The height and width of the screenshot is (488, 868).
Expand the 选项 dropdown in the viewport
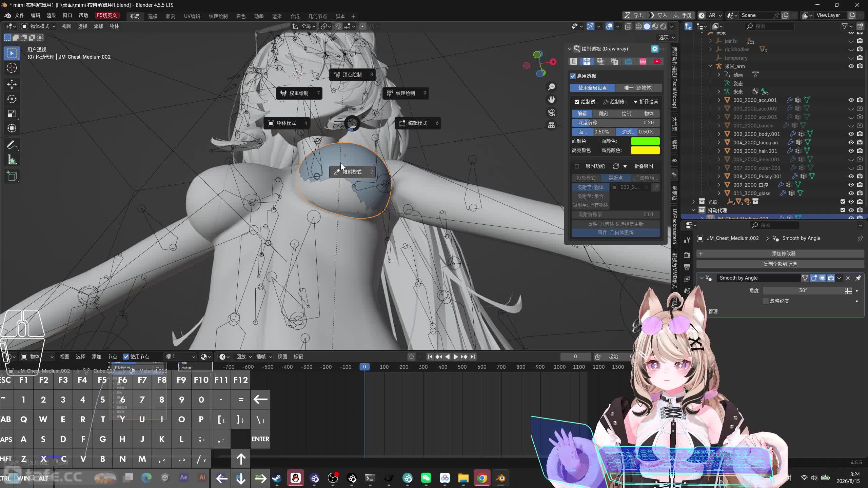(667, 37)
